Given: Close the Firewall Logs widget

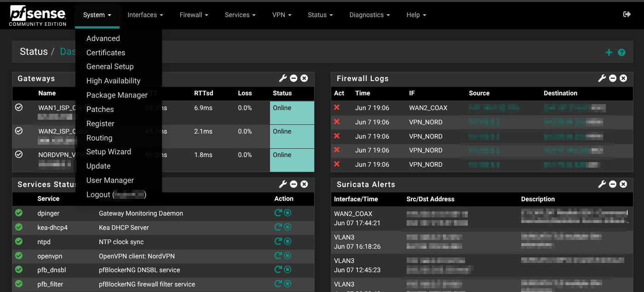Looking at the screenshot, I should click(623, 78).
